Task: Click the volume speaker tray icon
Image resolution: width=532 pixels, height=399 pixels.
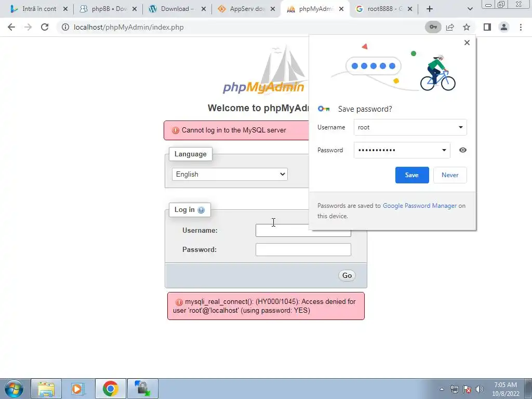Action: 480,389
